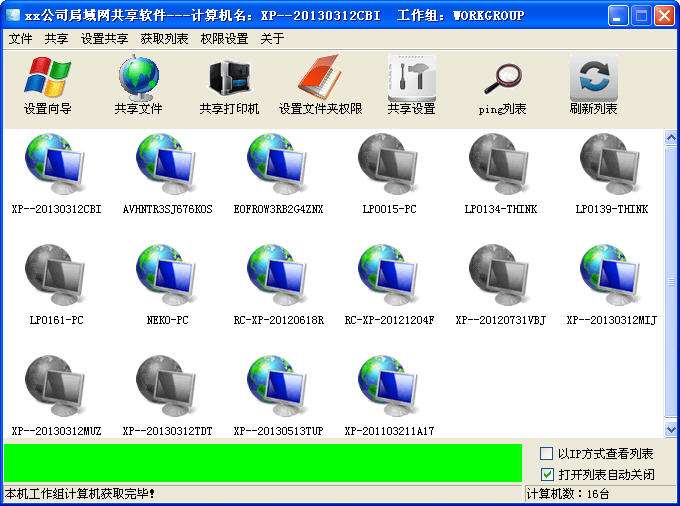Close the sharing software window

[664, 16]
